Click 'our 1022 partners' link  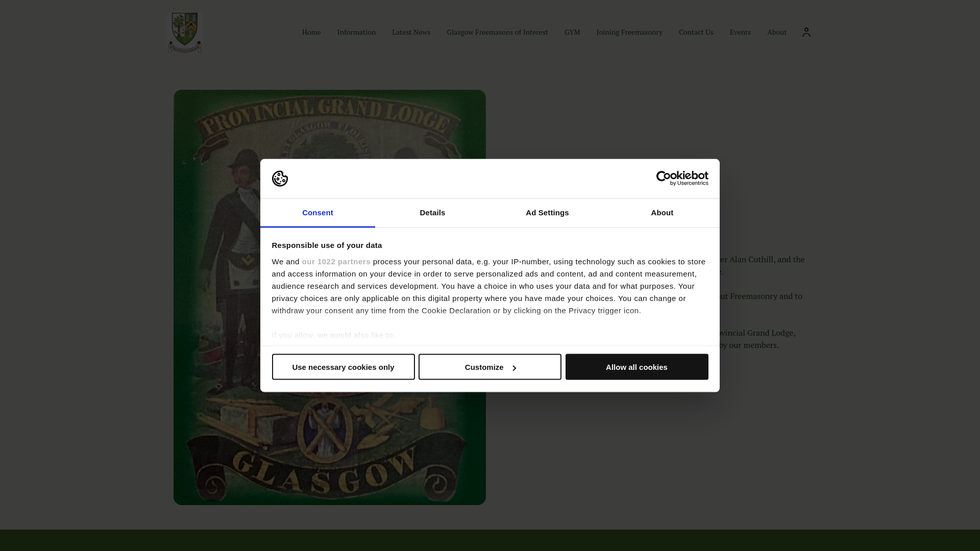tap(336, 262)
